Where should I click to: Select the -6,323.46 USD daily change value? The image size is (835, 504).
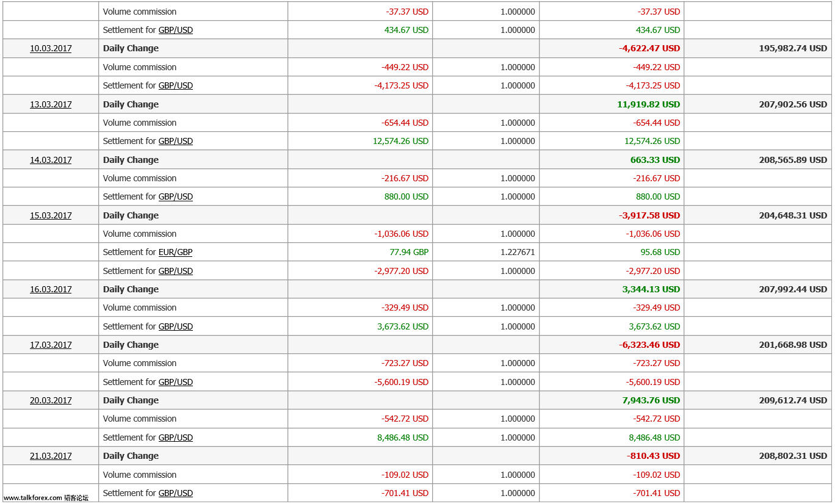(649, 345)
